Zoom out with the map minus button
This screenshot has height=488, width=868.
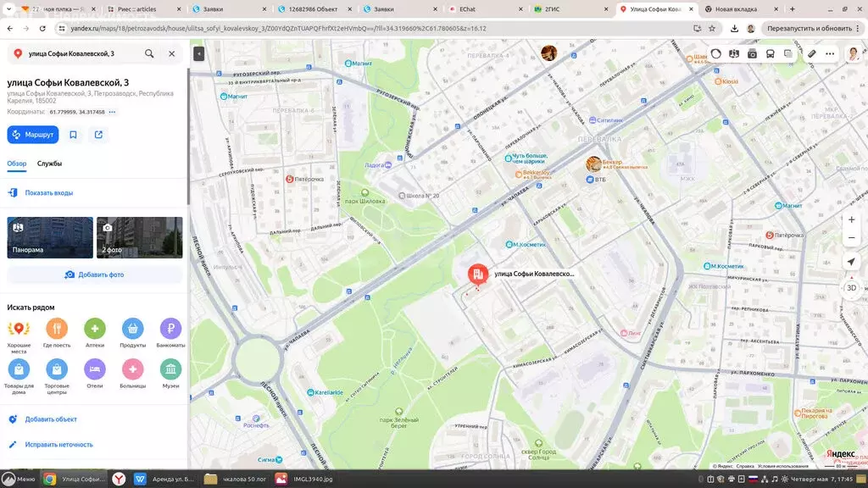pyautogui.click(x=851, y=238)
